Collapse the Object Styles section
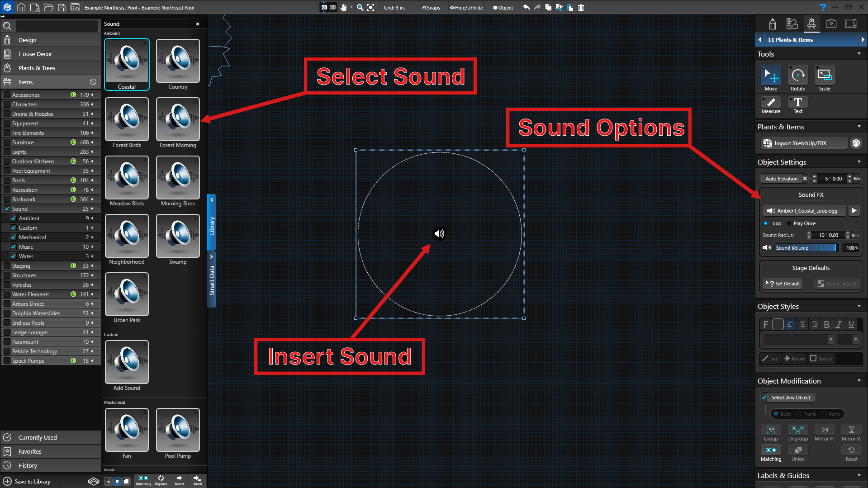The width and height of the screenshot is (868, 488). pyautogui.click(x=859, y=306)
